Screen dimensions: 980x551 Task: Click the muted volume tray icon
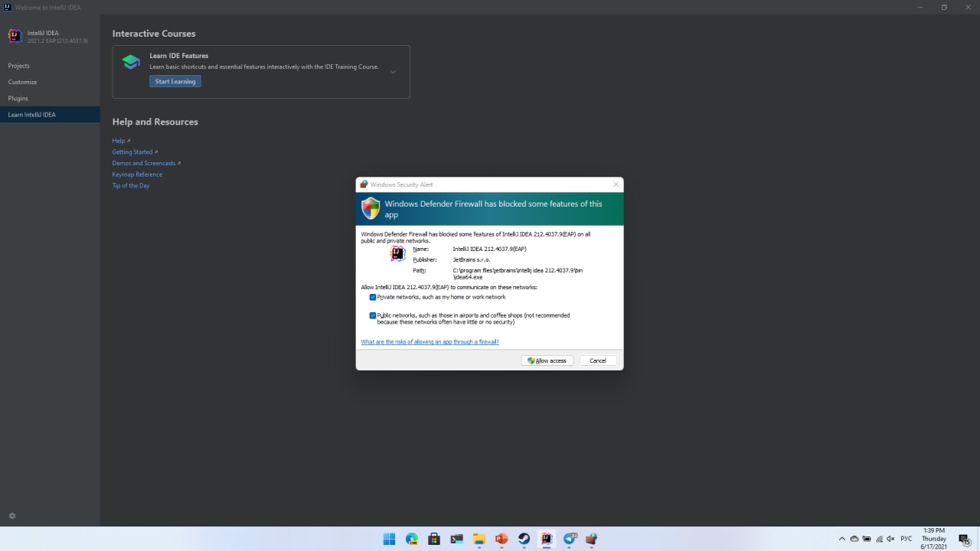890,539
